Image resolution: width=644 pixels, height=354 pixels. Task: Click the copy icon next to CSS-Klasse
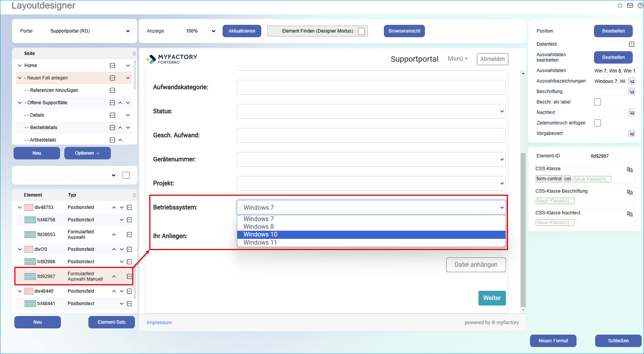pyautogui.click(x=630, y=169)
